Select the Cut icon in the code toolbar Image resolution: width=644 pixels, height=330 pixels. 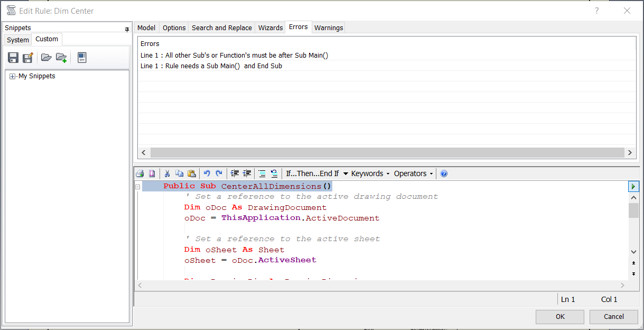(167, 173)
